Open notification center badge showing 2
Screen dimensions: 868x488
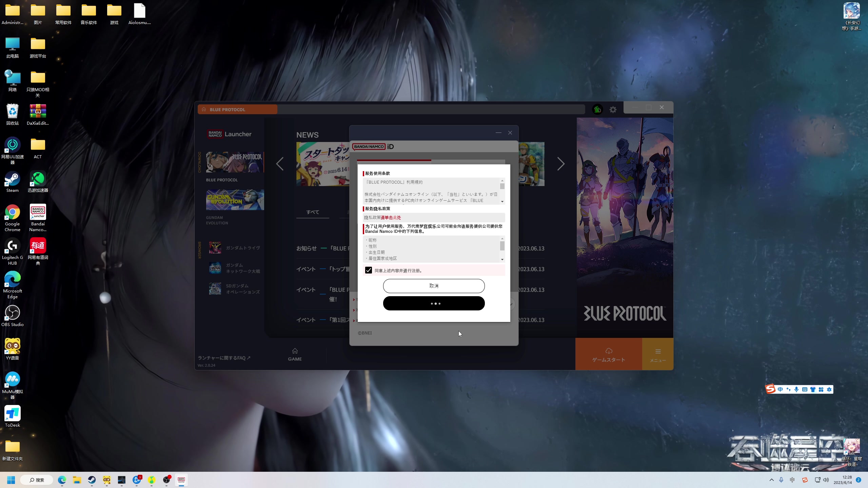click(x=859, y=480)
